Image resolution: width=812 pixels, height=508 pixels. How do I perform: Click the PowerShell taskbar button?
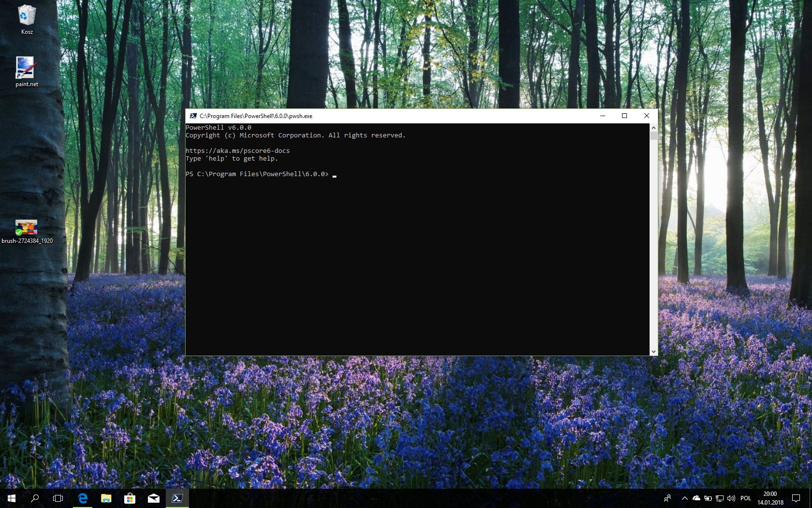coord(177,498)
